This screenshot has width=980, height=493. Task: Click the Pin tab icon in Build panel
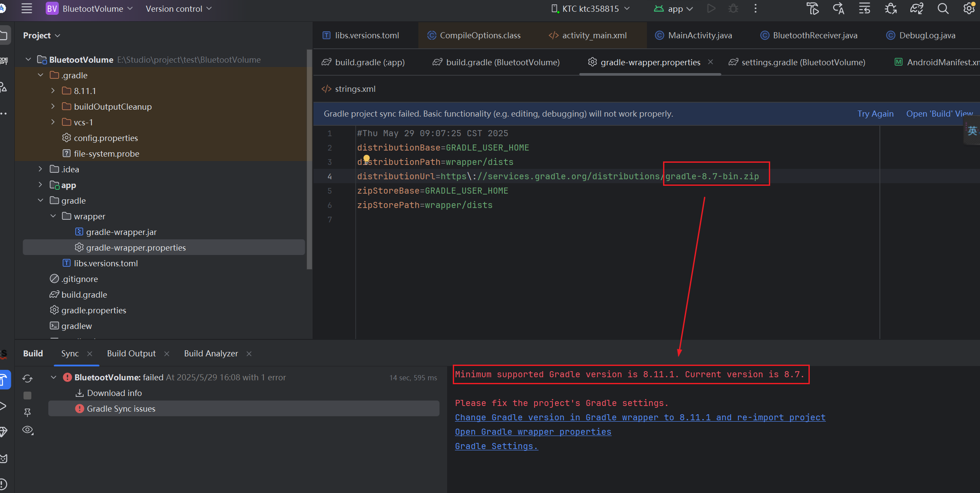(27, 413)
